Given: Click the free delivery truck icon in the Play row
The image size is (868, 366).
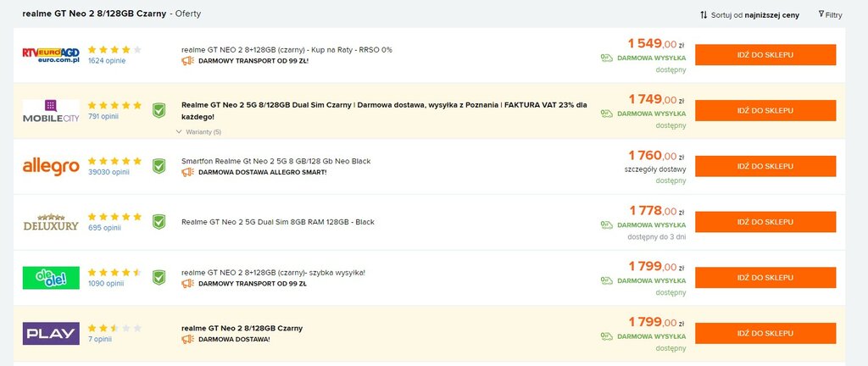Looking at the screenshot, I should point(607,336).
